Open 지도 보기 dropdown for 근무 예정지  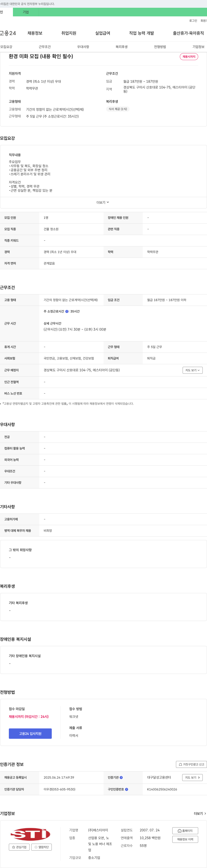tap(193, 370)
